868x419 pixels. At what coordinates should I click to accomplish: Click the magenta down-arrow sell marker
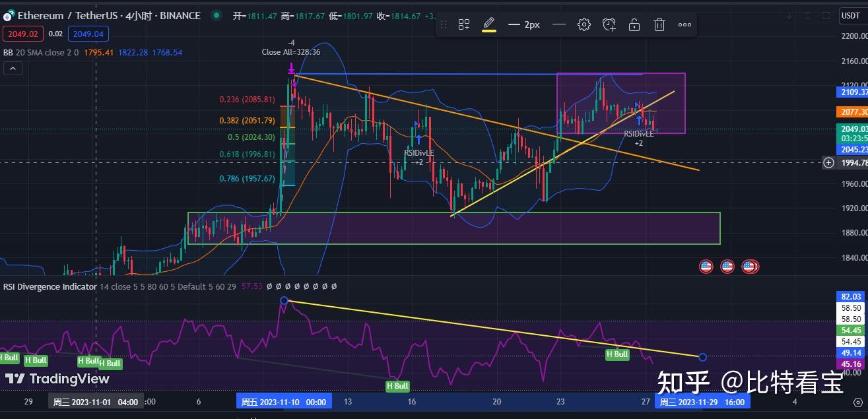pyautogui.click(x=291, y=68)
